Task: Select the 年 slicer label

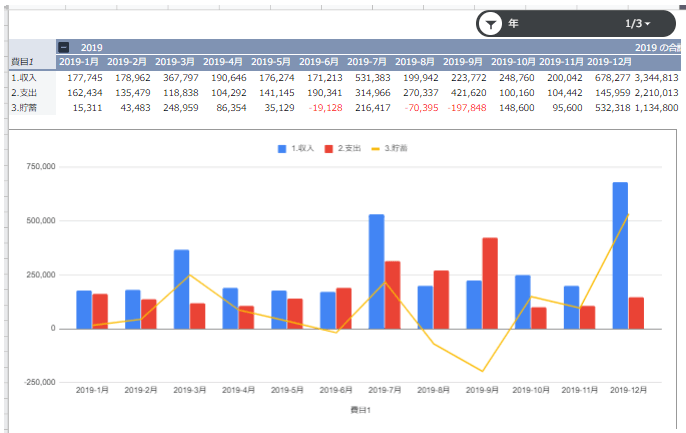Action: pos(514,23)
